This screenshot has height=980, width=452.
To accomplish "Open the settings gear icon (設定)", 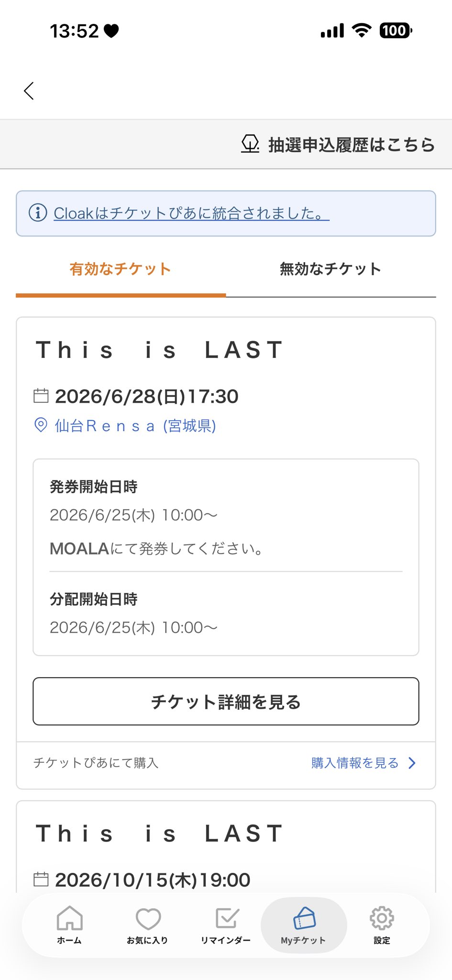I will [x=382, y=917].
